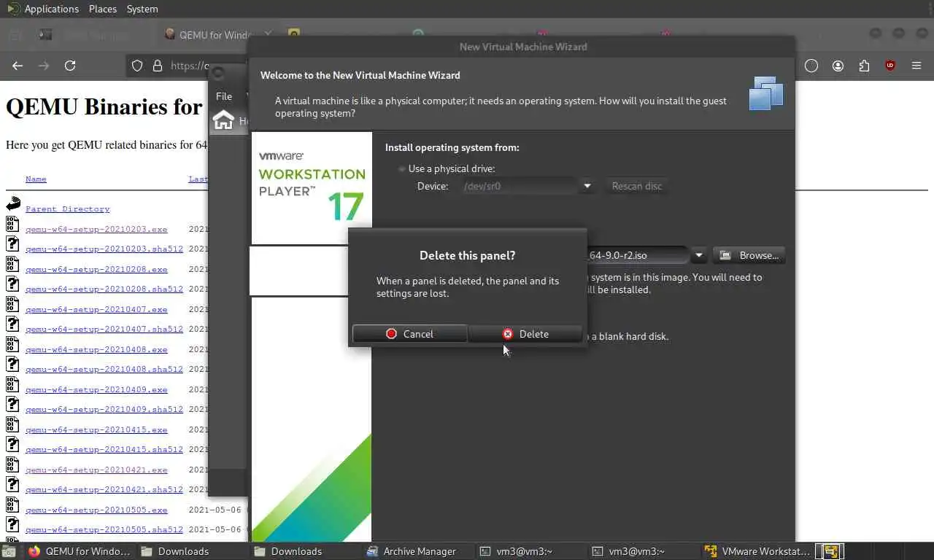Open the Firefox hamburger menu

pos(916,66)
